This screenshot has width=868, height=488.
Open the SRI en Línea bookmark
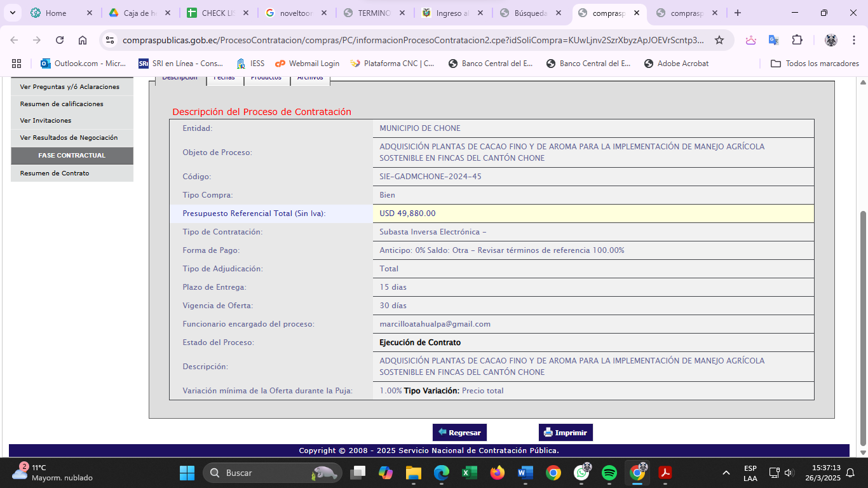pyautogui.click(x=180, y=64)
